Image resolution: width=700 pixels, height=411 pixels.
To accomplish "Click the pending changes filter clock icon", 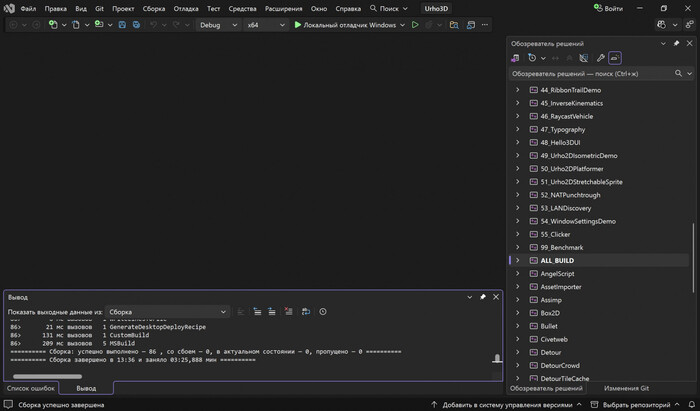I will pos(533,58).
